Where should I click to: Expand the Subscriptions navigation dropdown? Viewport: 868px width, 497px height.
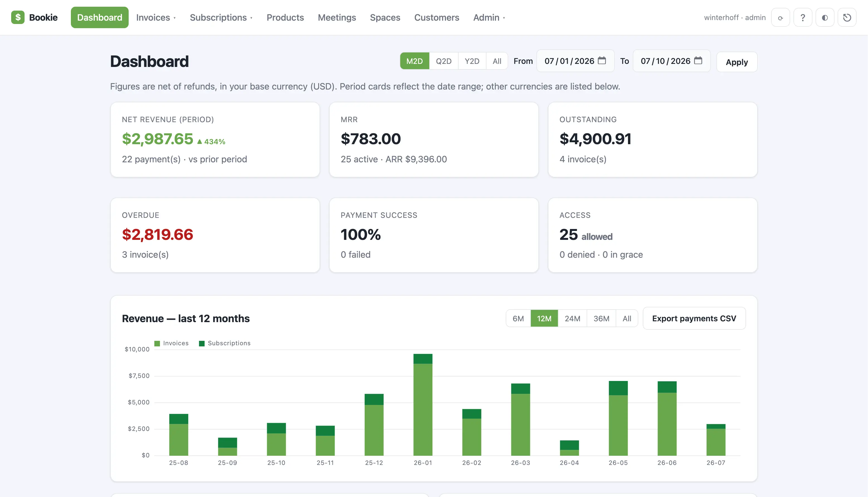221,17
